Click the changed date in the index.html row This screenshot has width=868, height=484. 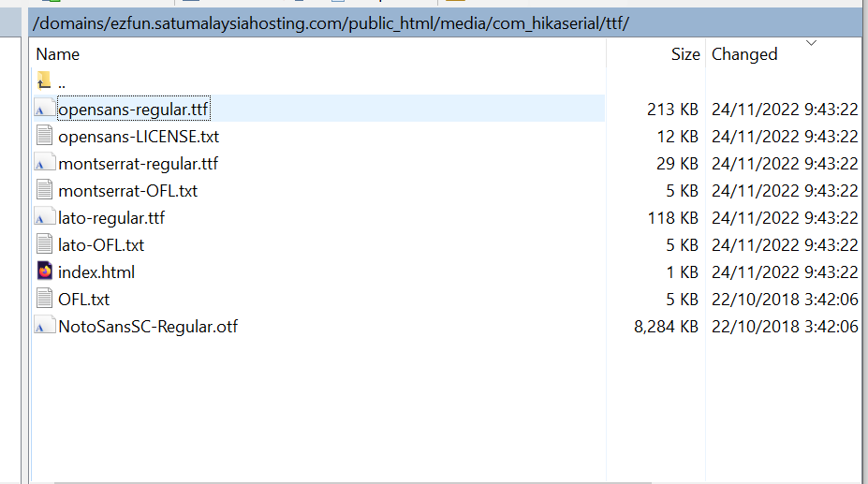[785, 272]
